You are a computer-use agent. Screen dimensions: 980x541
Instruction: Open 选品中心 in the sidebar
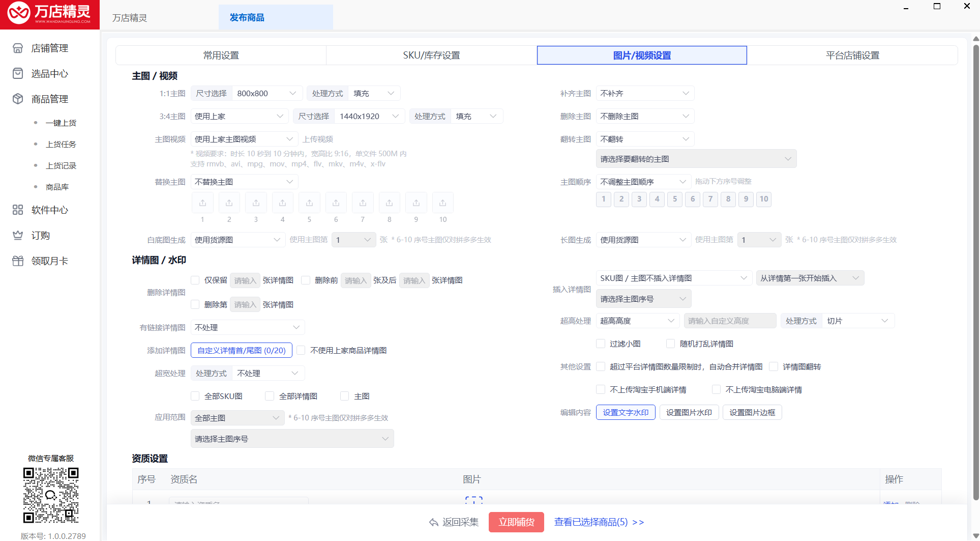[50, 74]
